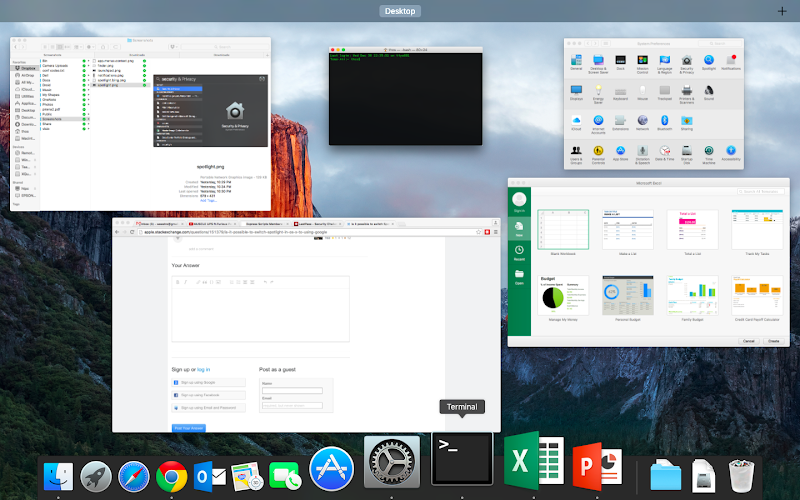Click the Chrome address bar

[309, 232]
